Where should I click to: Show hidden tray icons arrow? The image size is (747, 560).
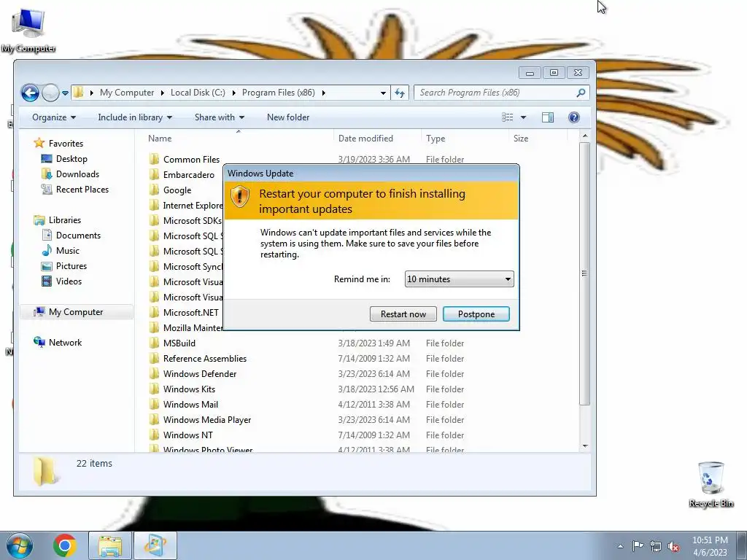point(620,546)
